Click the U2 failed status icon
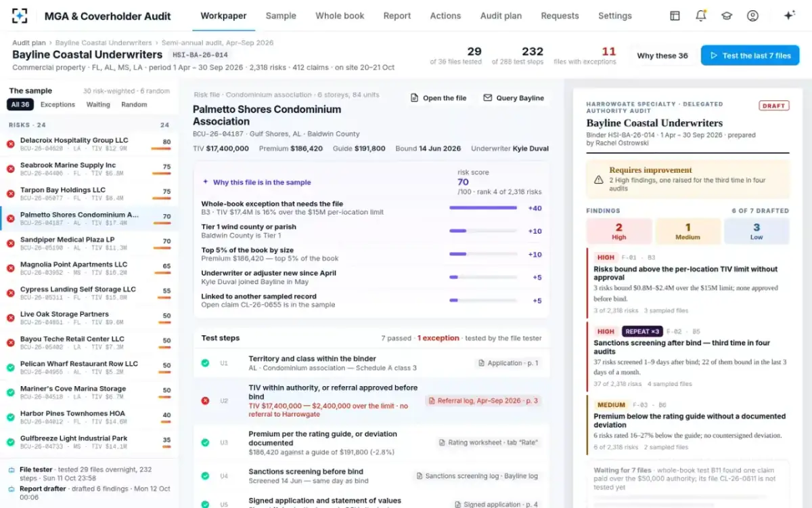 [x=205, y=401]
